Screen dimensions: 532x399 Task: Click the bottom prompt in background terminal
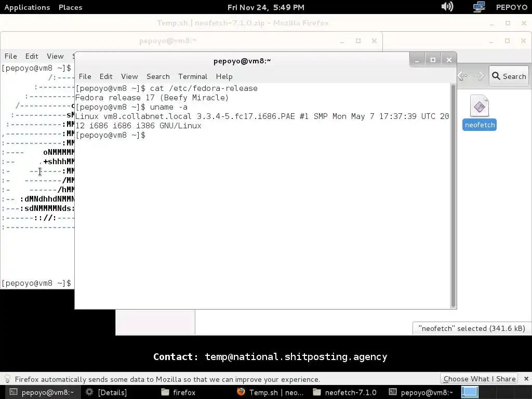36,283
